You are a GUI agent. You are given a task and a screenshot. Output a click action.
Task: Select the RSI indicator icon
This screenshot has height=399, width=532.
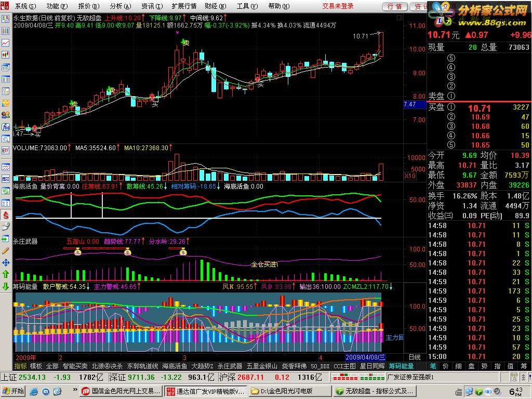click(5, 179)
